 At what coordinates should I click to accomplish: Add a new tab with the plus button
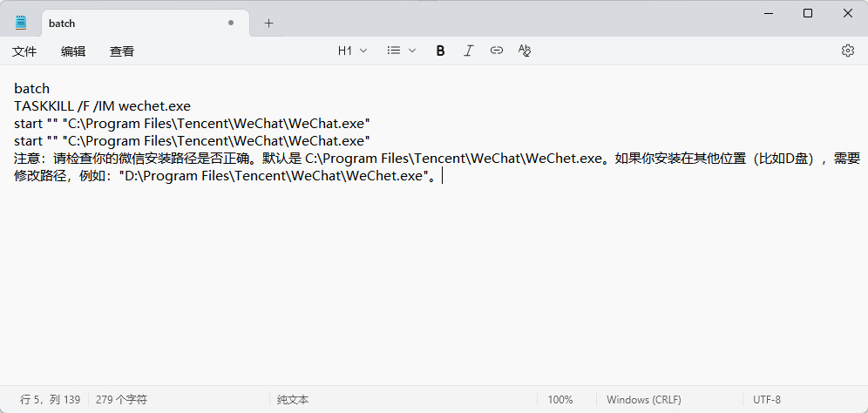[x=268, y=23]
